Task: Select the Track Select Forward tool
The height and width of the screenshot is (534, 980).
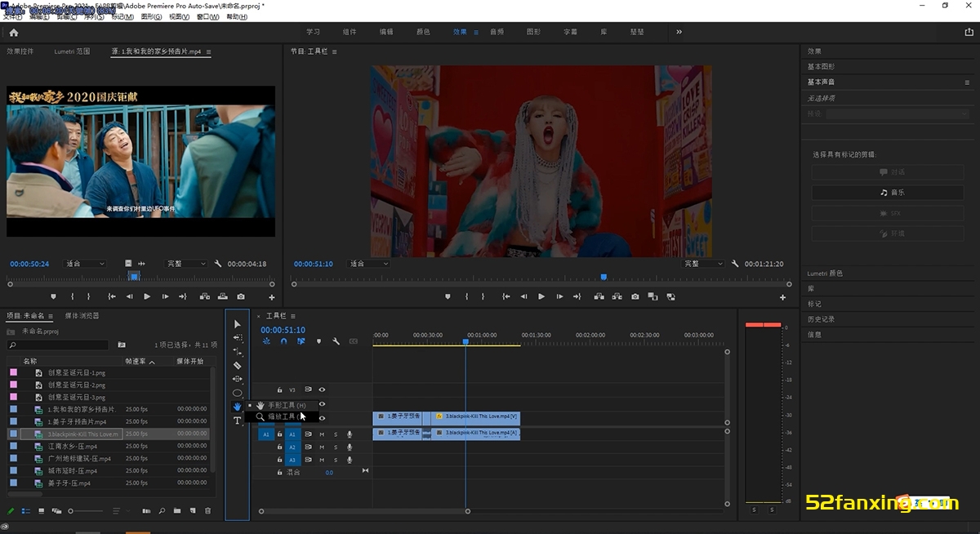Action: coord(238,338)
